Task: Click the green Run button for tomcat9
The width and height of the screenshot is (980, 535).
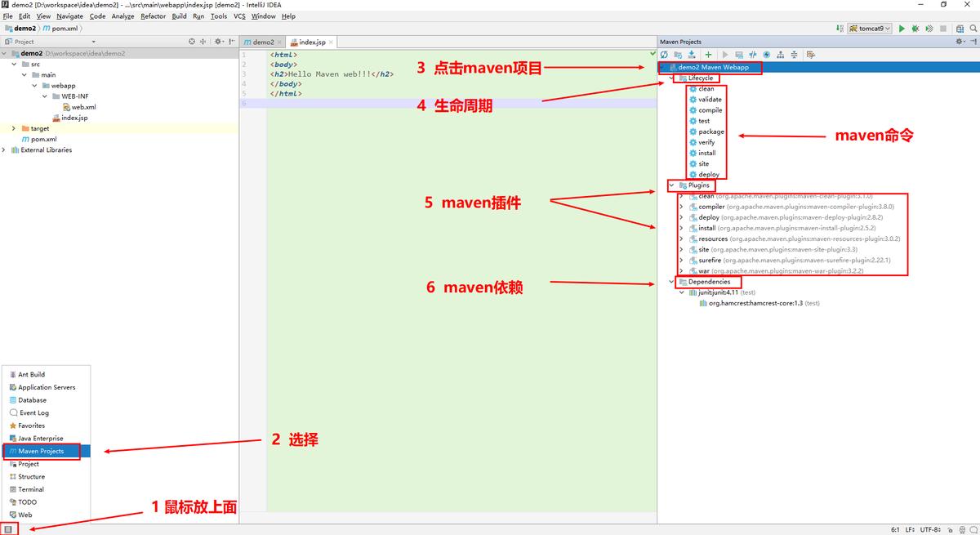Action: [902, 29]
